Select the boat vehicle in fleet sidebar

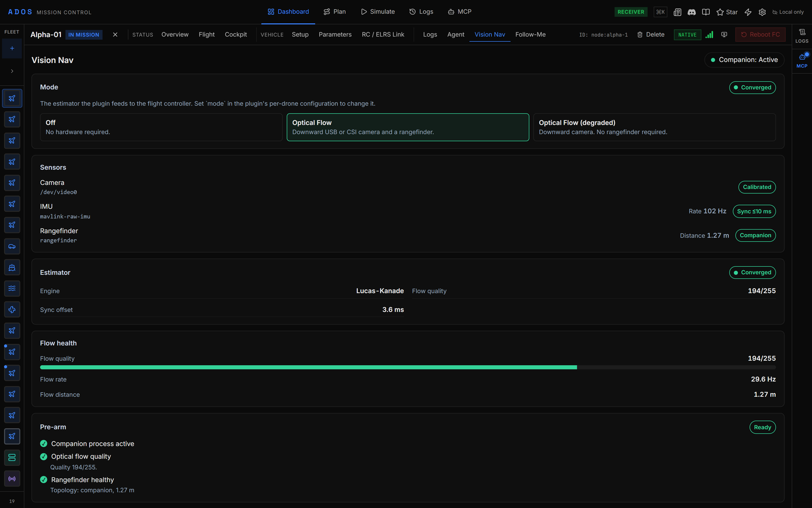[12, 268]
